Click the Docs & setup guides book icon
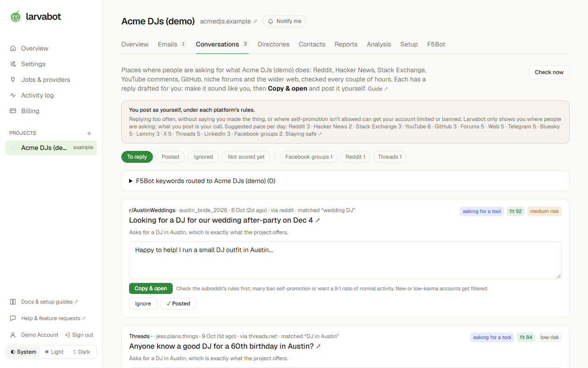The image size is (588, 368). coord(13,302)
